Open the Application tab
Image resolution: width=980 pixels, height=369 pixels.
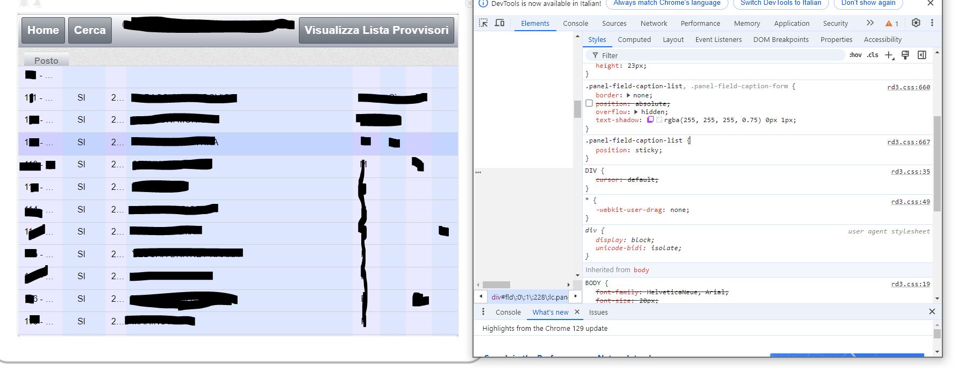791,23
